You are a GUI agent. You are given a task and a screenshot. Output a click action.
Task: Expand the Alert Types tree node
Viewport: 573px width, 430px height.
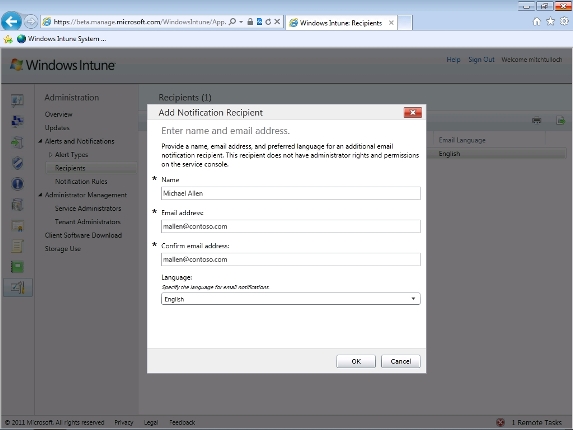[x=50, y=155]
